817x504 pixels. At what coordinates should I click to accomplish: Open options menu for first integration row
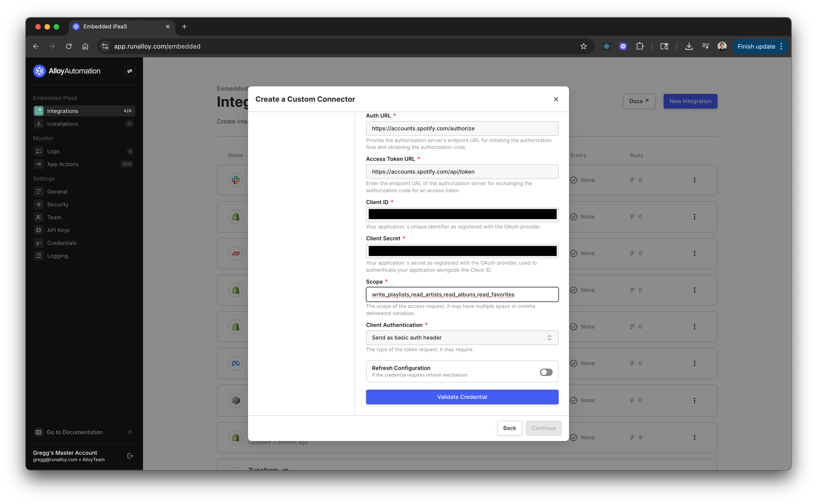tap(694, 180)
